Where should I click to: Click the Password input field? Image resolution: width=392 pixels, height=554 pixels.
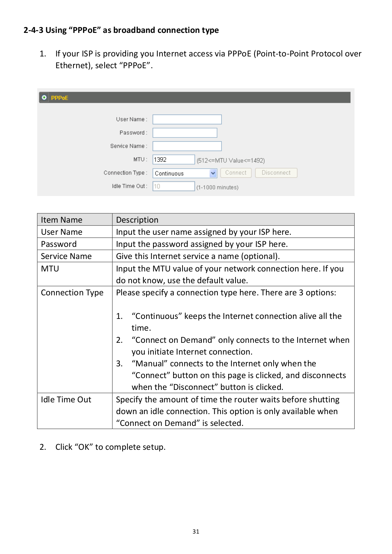tap(185, 133)
